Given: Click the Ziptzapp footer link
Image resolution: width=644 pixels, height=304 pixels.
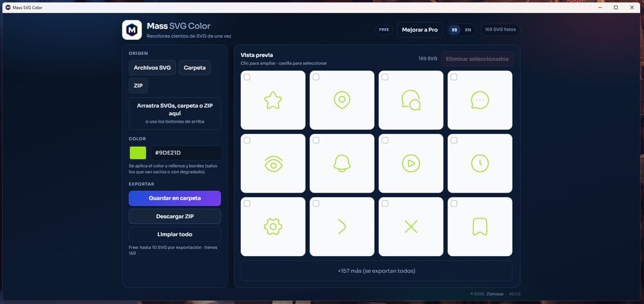Looking at the screenshot, I should (x=496, y=294).
